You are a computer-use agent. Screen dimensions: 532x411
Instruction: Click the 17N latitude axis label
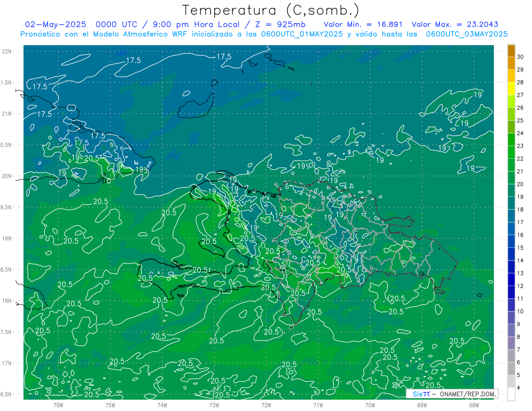tap(6, 363)
